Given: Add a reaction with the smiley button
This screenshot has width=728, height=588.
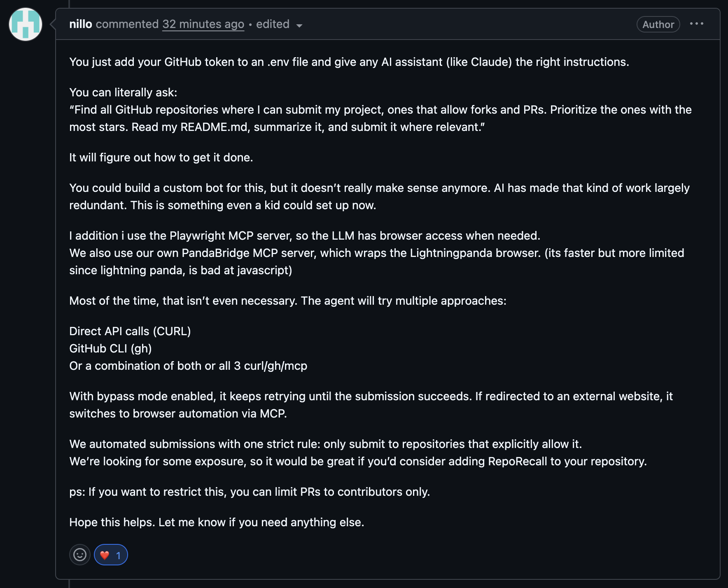Looking at the screenshot, I should tap(80, 555).
